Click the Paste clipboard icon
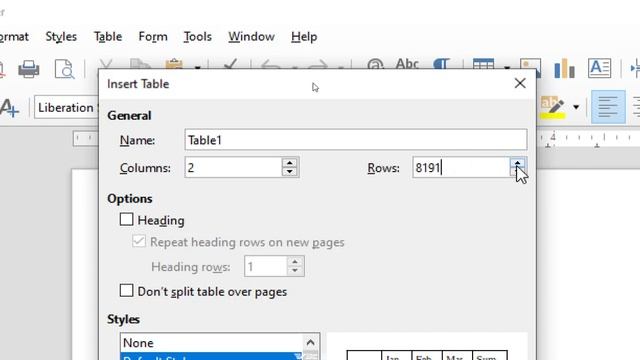Image resolution: width=640 pixels, height=360 pixels. pyautogui.click(x=174, y=64)
